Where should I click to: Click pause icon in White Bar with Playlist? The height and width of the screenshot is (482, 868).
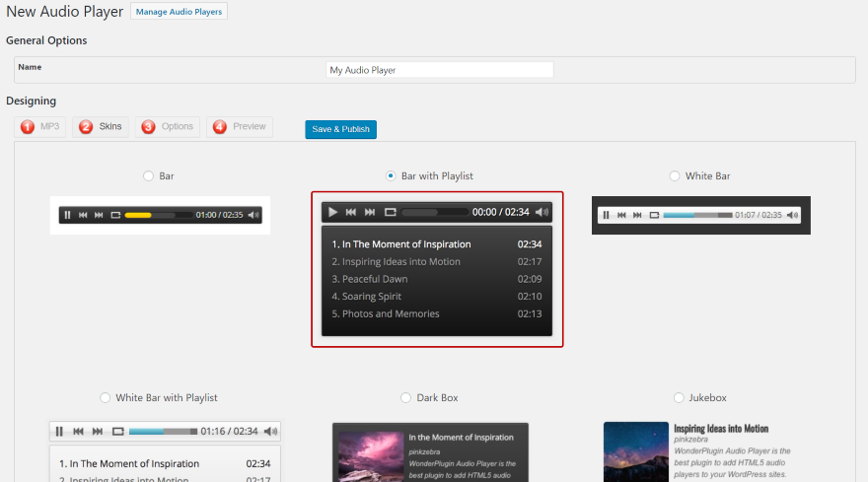coord(59,431)
